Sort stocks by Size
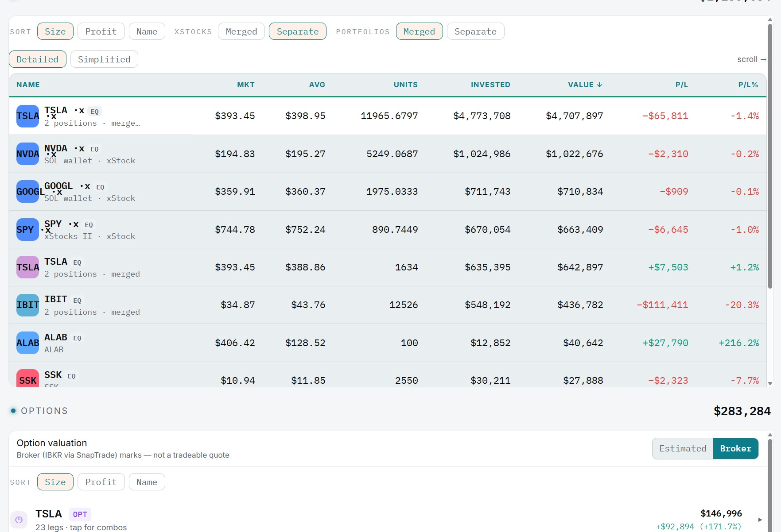The width and height of the screenshot is (781, 532). [x=55, y=31]
